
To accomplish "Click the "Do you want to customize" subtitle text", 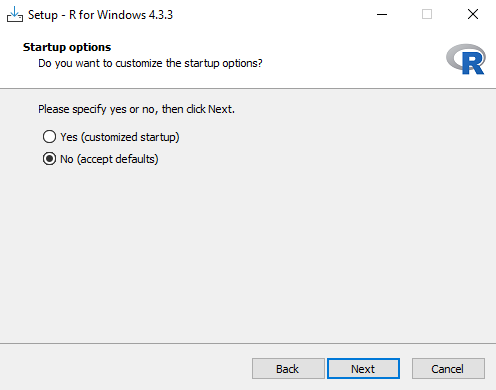I will (150, 63).
